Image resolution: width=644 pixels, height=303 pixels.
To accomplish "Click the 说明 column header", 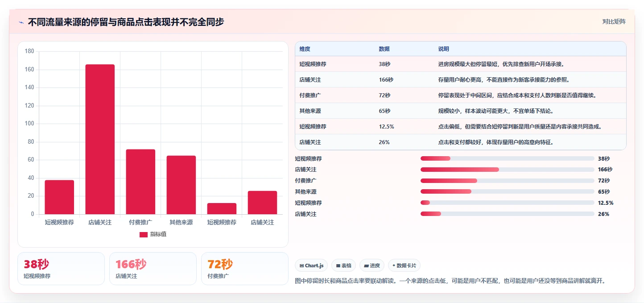I will coord(444,49).
